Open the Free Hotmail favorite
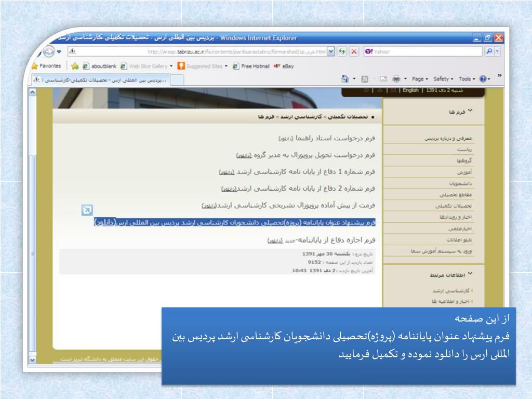The height and width of the screenshot is (399, 532). point(251,66)
